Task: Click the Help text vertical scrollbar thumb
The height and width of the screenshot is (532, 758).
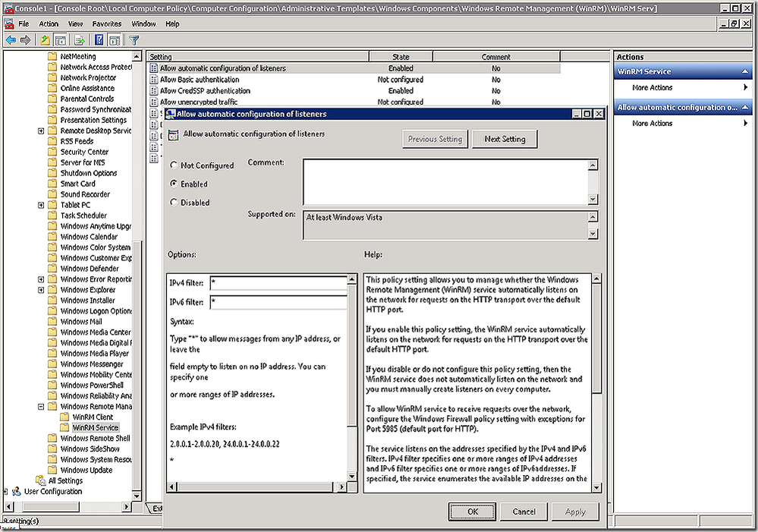Action: pos(597,338)
